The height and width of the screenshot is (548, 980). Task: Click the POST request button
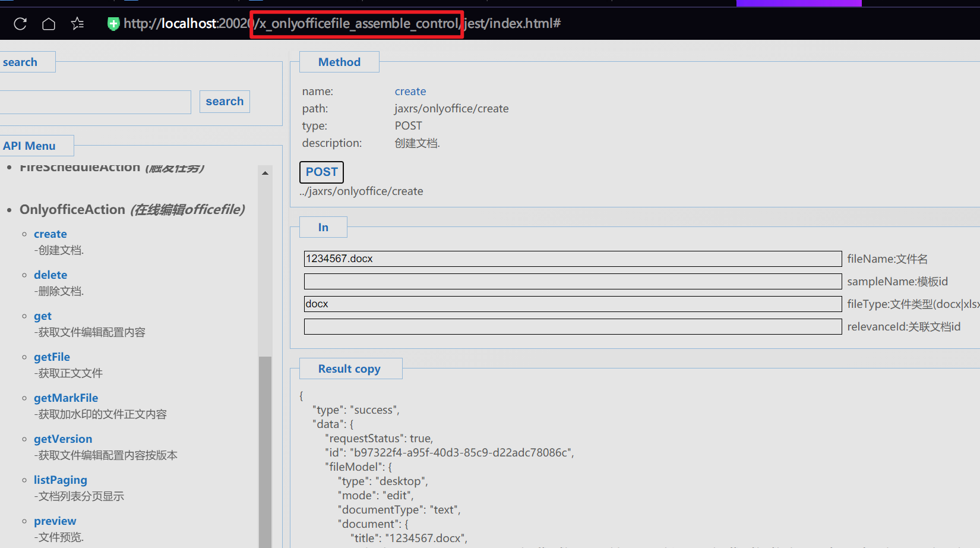[321, 172]
